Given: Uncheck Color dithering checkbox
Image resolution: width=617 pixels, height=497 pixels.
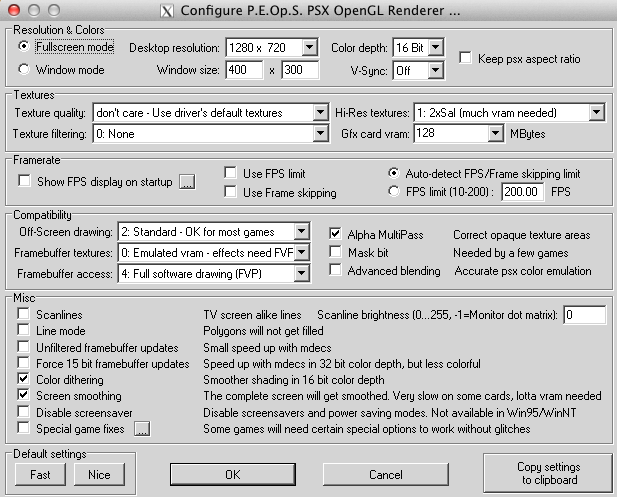Looking at the screenshot, I should click(23, 379).
